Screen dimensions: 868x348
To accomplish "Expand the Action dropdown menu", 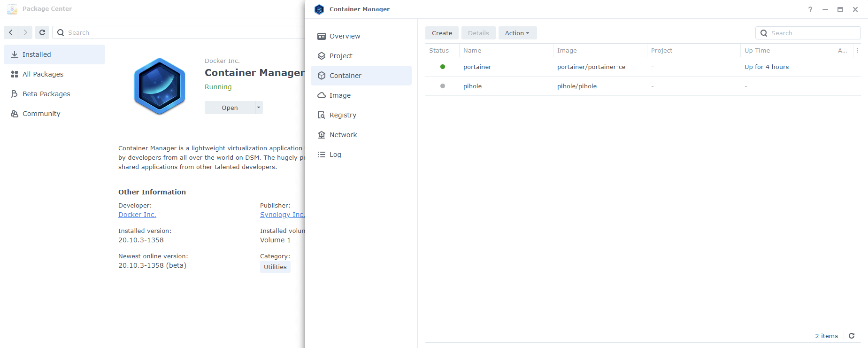I will coord(517,33).
